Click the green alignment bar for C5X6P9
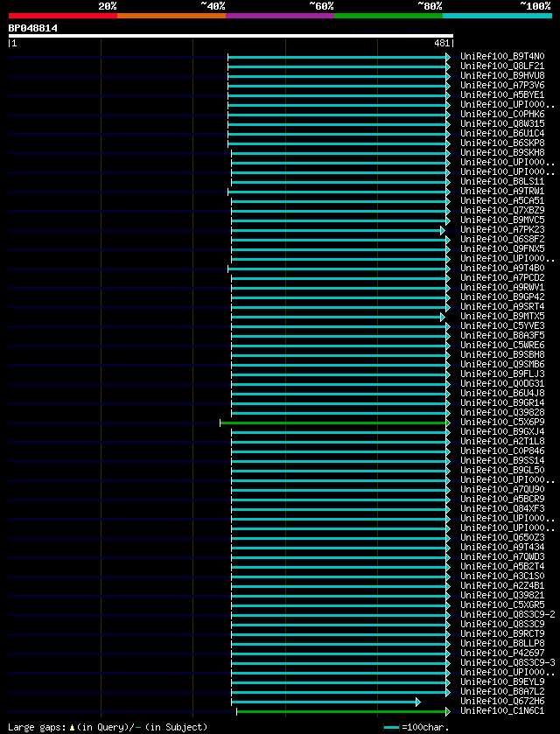The width and height of the screenshot is (560, 734). (332, 423)
